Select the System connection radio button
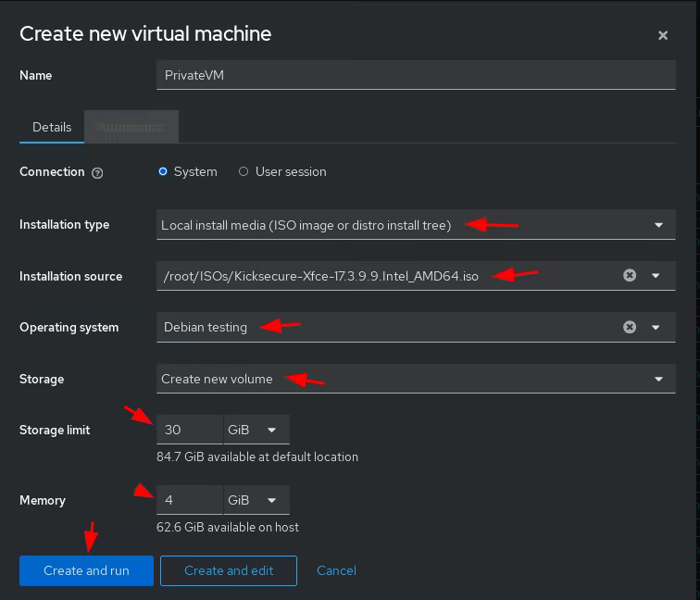The width and height of the screenshot is (700, 600). (x=163, y=171)
